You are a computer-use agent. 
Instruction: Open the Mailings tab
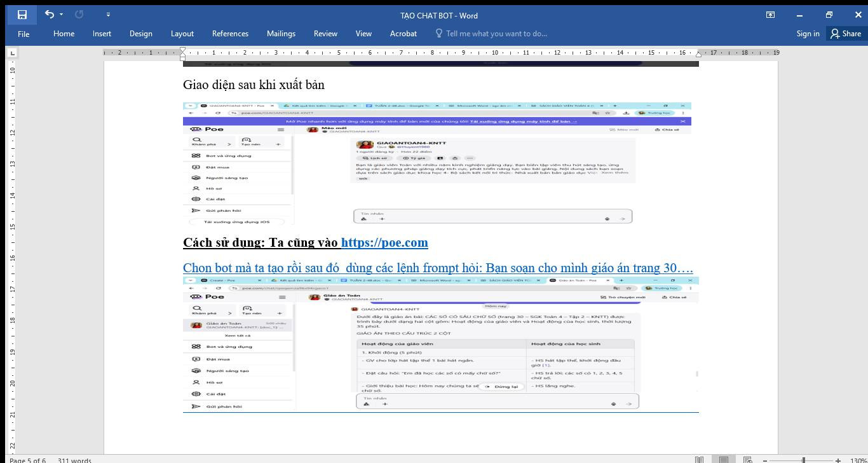pyautogui.click(x=281, y=34)
